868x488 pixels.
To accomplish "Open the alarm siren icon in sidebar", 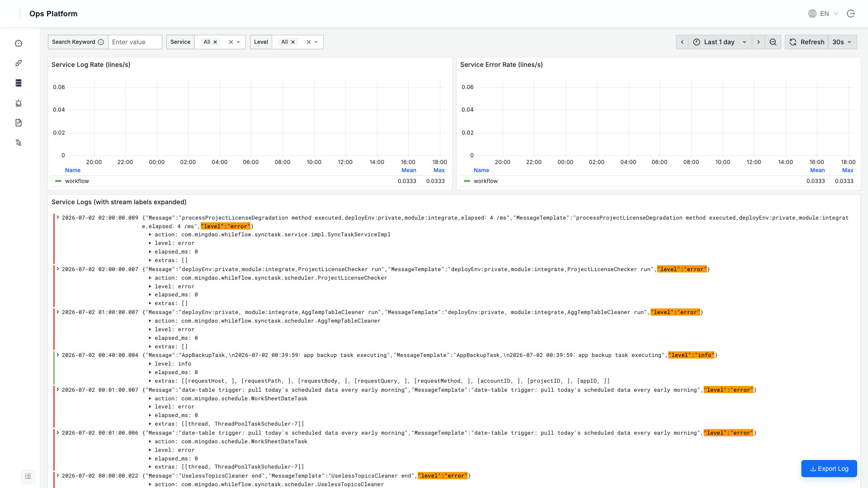I will click(x=19, y=103).
